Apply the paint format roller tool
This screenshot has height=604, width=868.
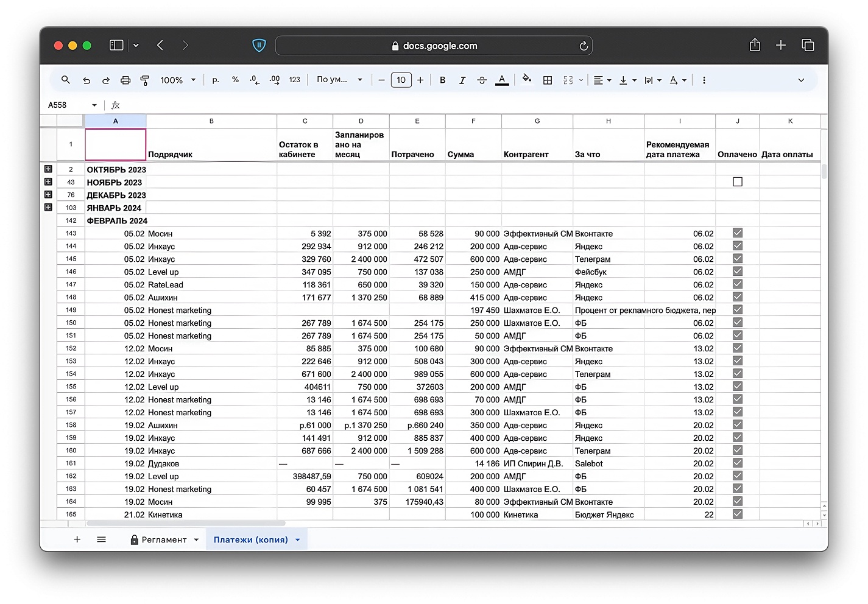(145, 80)
